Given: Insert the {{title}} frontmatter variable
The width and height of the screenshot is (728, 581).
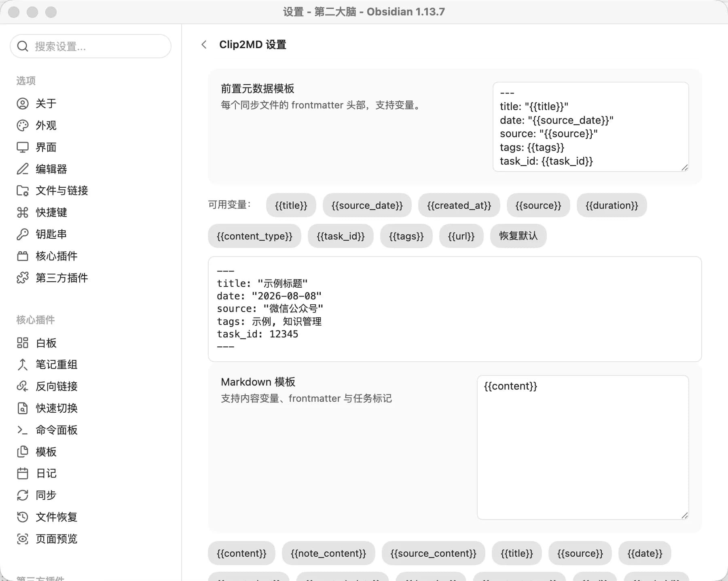Looking at the screenshot, I should pos(291,206).
